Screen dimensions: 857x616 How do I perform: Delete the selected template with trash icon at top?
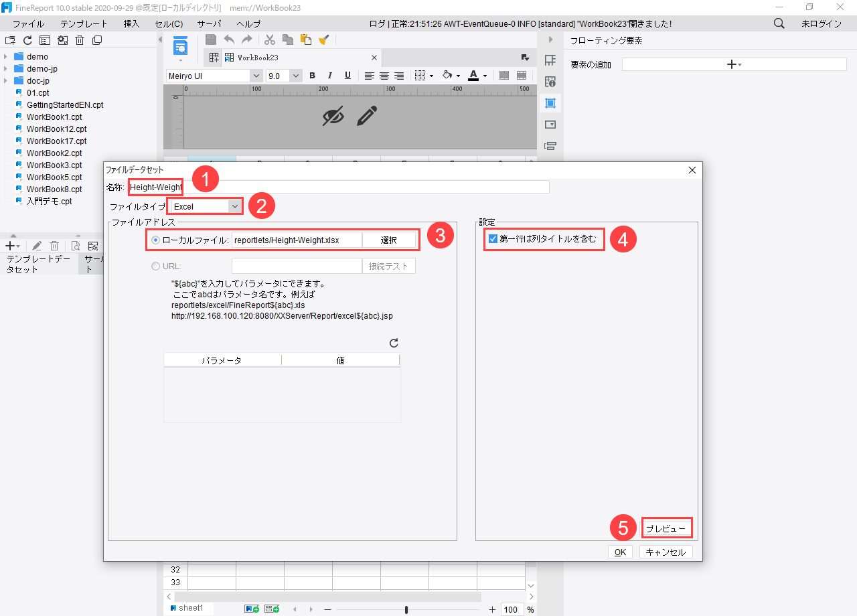point(80,40)
